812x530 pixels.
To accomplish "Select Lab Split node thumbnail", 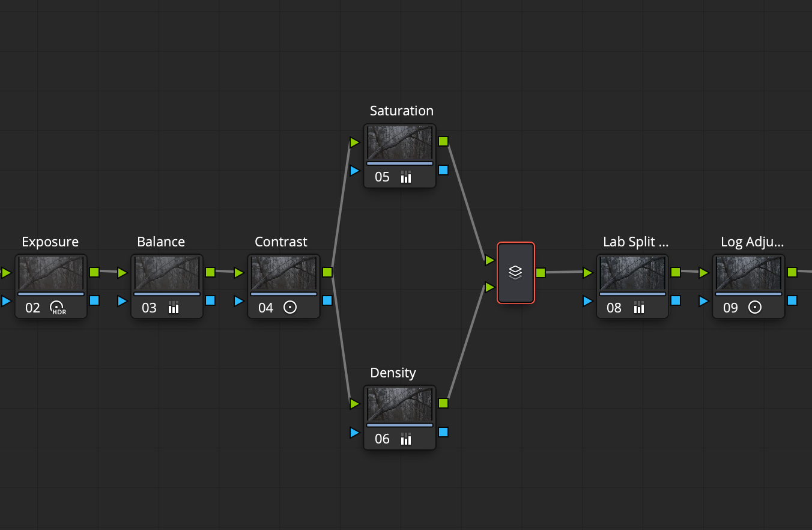I will click(x=632, y=273).
